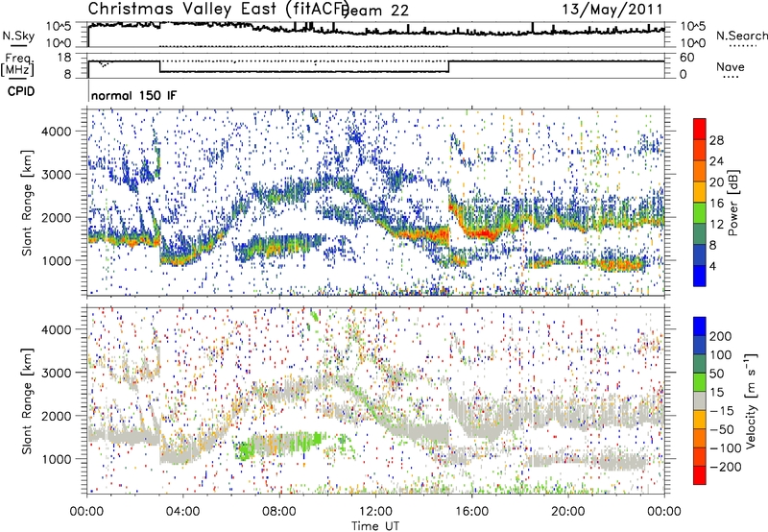Click the green velocity patch near 08:00
The height and width of the screenshot is (532, 768).
279,444
